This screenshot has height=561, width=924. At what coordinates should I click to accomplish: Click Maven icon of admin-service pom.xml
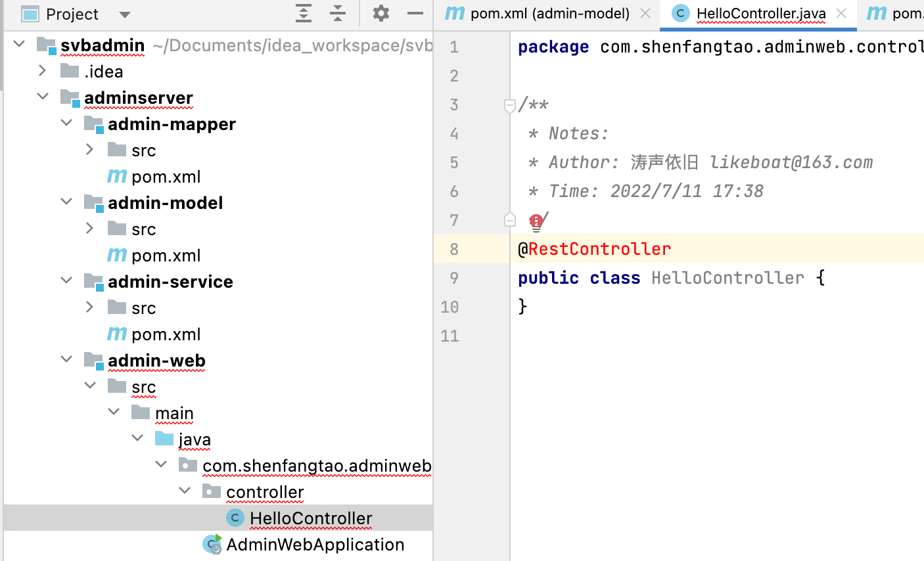click(117, 334)
